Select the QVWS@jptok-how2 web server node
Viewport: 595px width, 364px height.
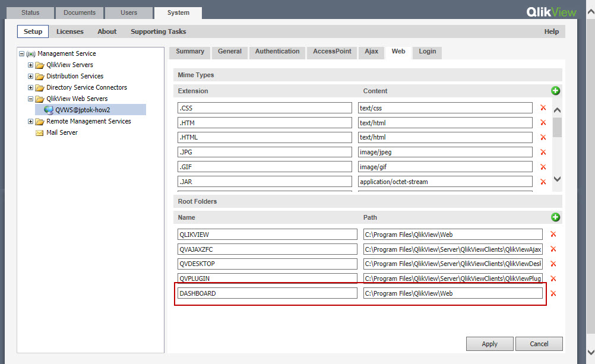tap(83, 110)
